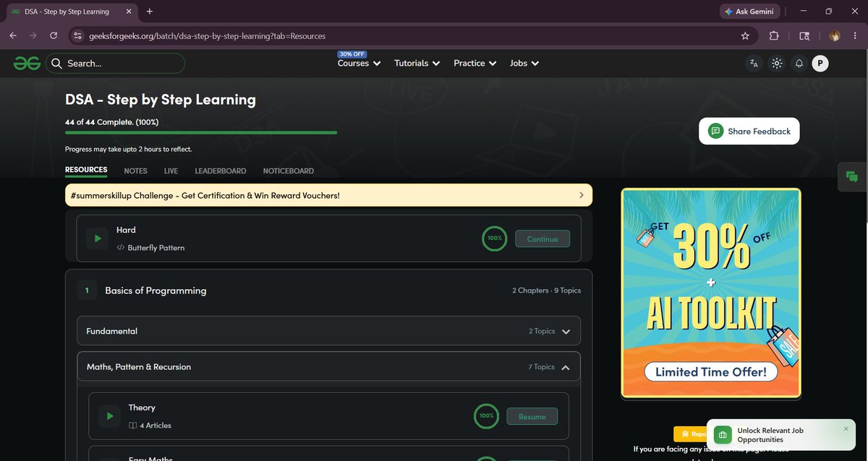
Task: Click Continue for Butterfly Pattern
Action: pyautogui.click(x=542, y=238)
